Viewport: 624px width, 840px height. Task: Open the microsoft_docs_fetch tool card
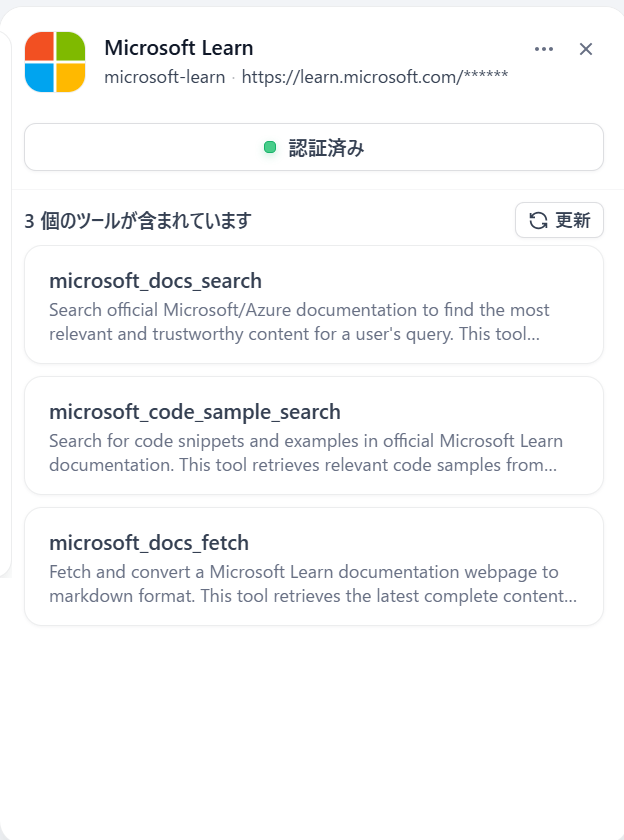pos(314,566)
